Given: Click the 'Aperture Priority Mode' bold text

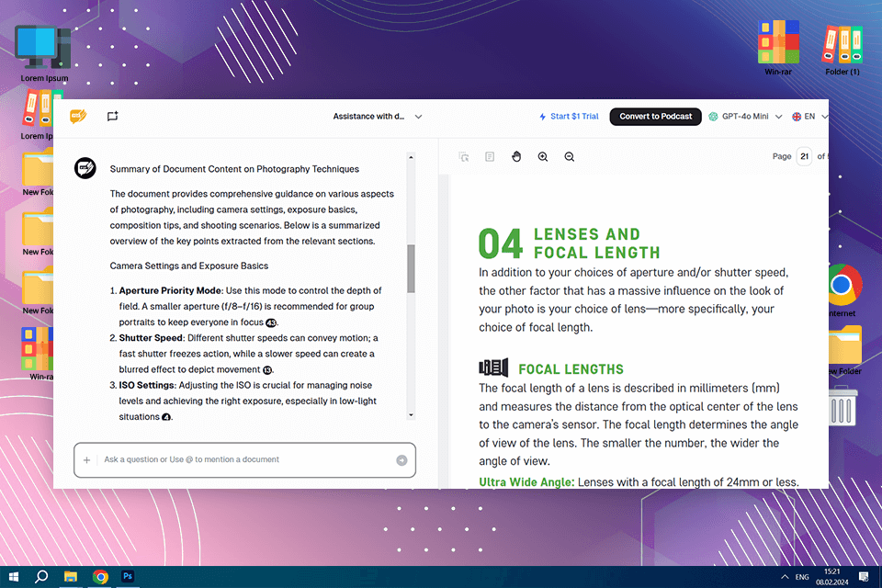Looking at the screenshot, I should click(x=170, y=290).
